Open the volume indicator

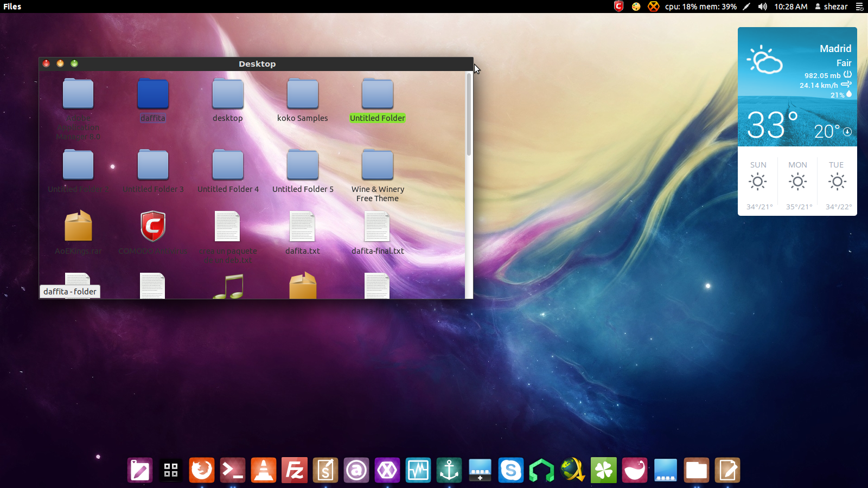[x=763, y=7]
